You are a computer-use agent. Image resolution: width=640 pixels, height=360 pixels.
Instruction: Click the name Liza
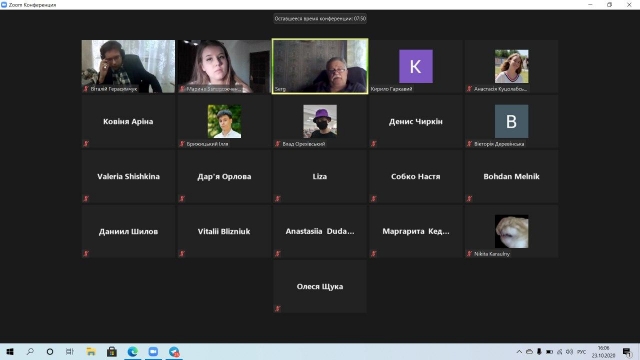[320, 176]
